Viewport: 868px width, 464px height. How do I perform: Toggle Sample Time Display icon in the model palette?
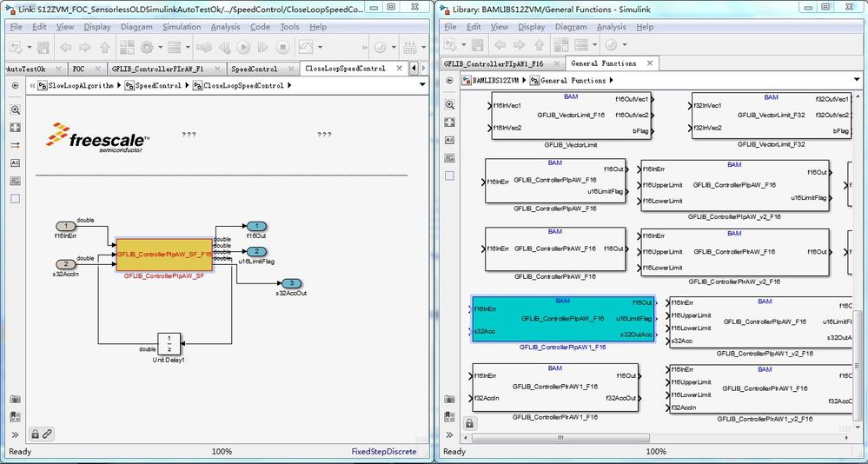tap(15, 145)
